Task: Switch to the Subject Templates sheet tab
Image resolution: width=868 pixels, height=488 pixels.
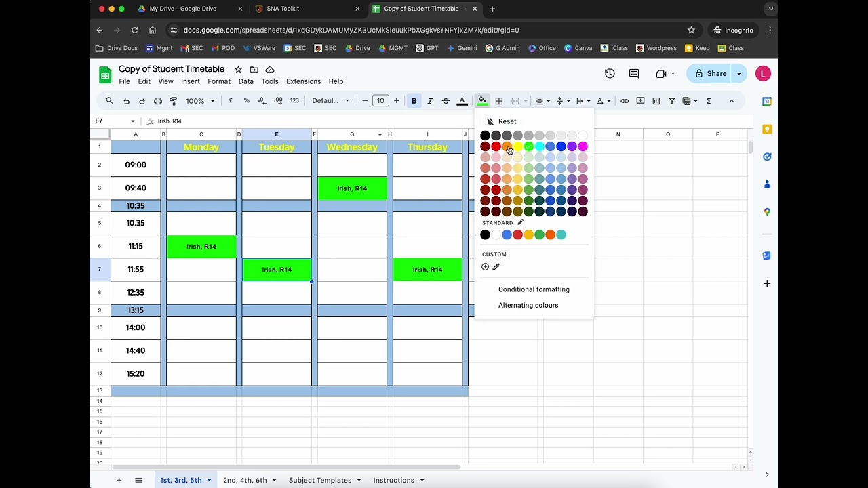Action: [x=320, y=480]
